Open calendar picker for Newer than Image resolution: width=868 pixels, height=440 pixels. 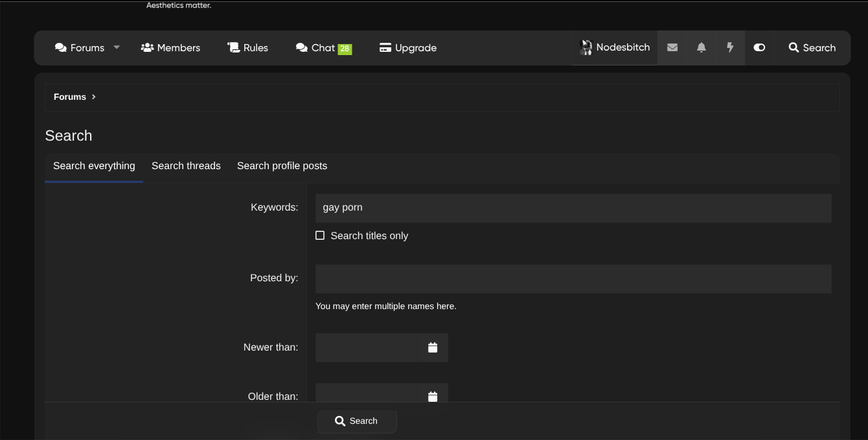433,348
